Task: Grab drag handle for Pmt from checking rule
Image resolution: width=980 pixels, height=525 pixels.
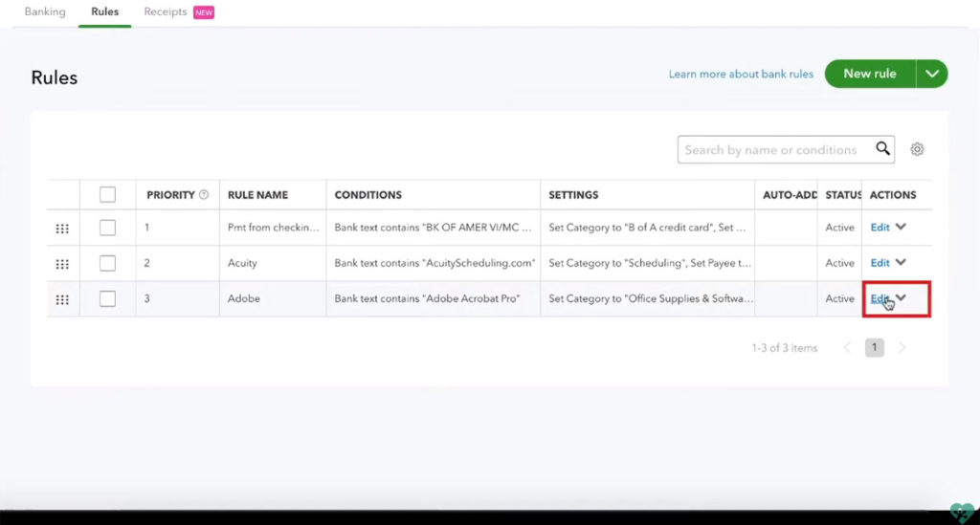Action: click(62, 228)
